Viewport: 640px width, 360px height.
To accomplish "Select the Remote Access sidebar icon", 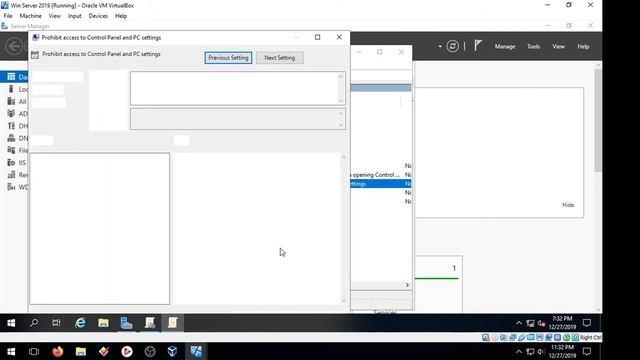I will point(11,175).
